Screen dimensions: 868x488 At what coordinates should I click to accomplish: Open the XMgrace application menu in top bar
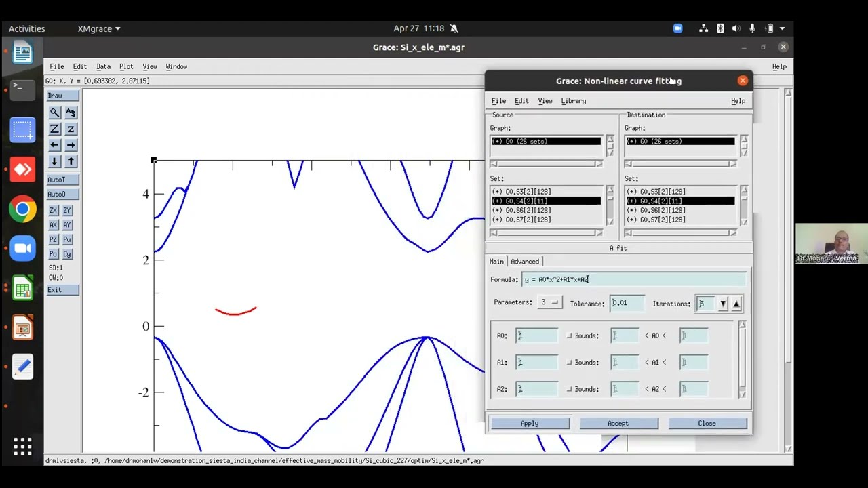pyautogui.click(x=99, y=28)
